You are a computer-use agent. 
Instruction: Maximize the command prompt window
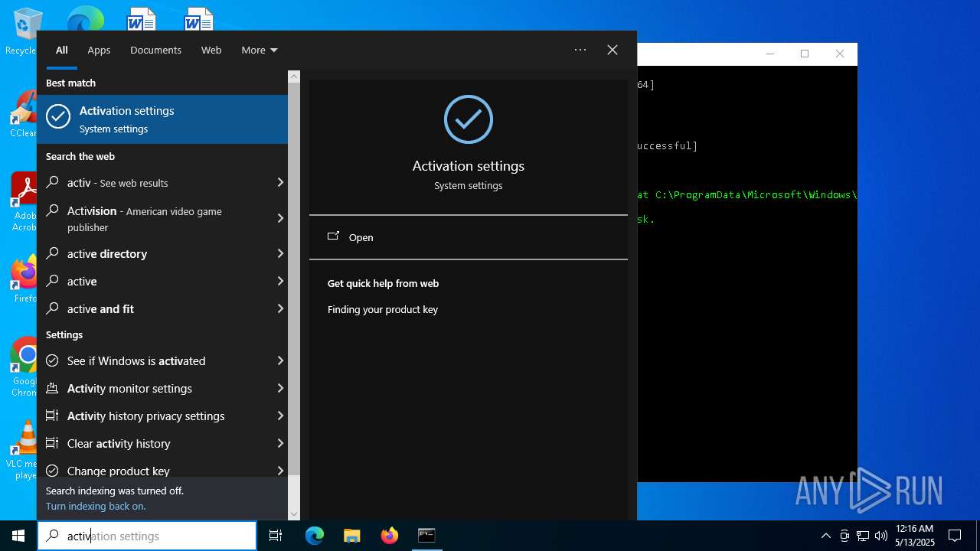point(805,54)
